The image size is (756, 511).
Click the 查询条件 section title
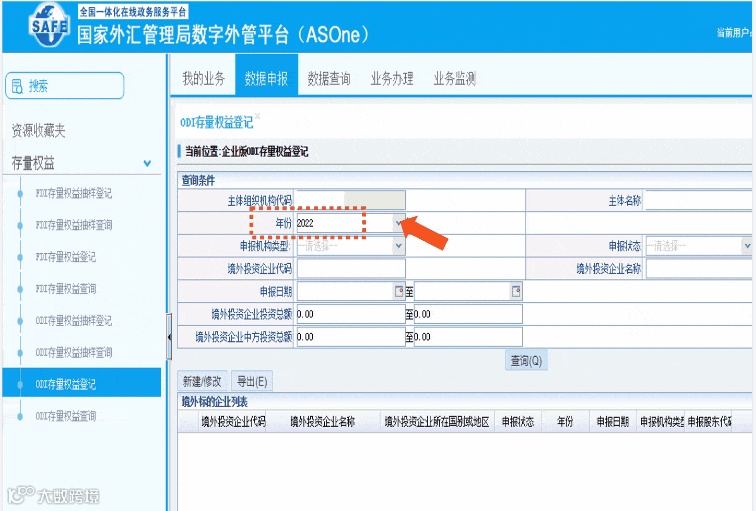[x=198, y=181]
